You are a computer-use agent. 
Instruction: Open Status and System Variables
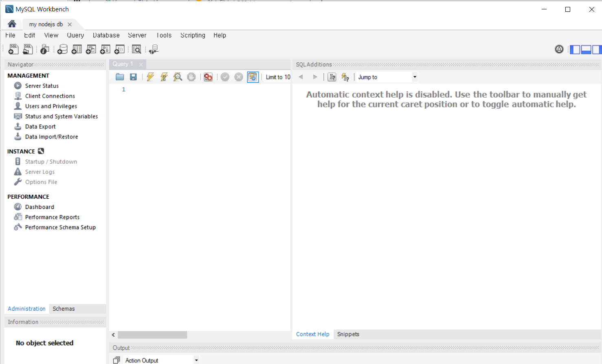61,116
